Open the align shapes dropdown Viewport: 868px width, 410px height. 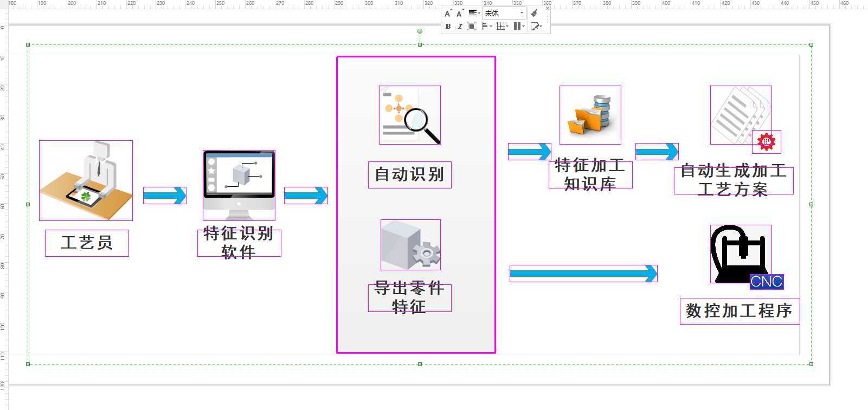coord(487,26)
